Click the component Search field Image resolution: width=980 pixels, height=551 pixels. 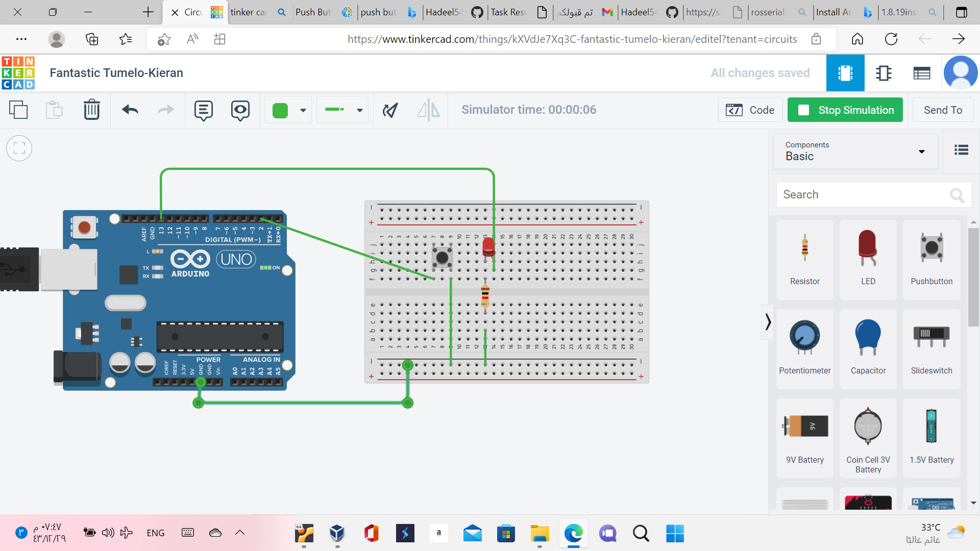point(874,194)
